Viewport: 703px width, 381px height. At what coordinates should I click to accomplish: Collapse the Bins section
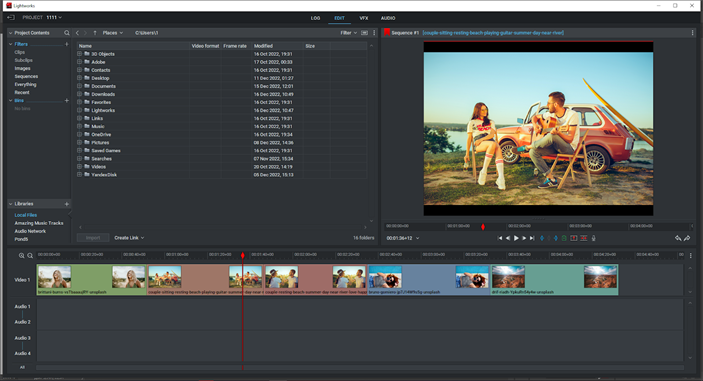tap(10, 100)
